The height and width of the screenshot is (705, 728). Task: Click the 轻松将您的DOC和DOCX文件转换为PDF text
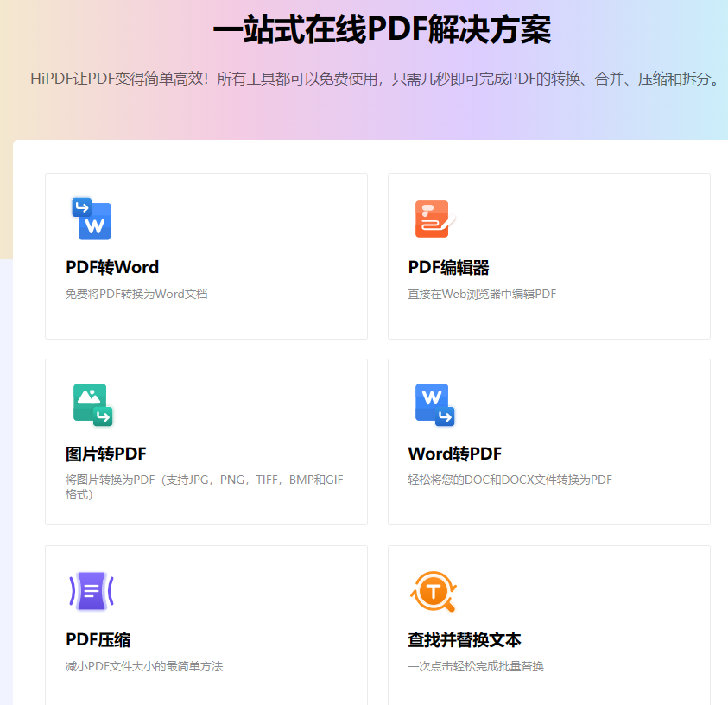(x=510, y=480)
